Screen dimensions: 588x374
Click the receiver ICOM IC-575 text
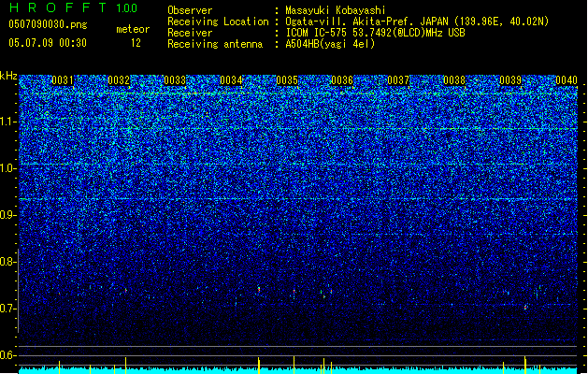click(x=375, y=33)
